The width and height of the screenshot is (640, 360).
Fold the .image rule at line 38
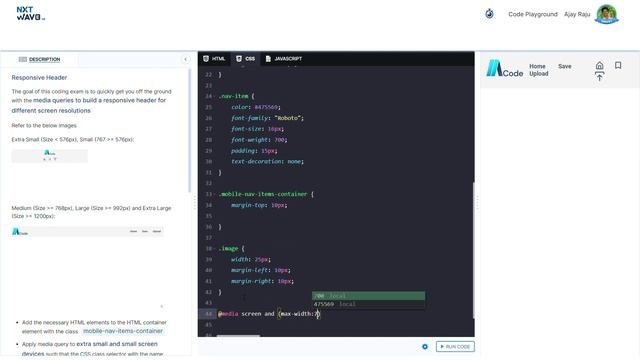tap(215, 249)
